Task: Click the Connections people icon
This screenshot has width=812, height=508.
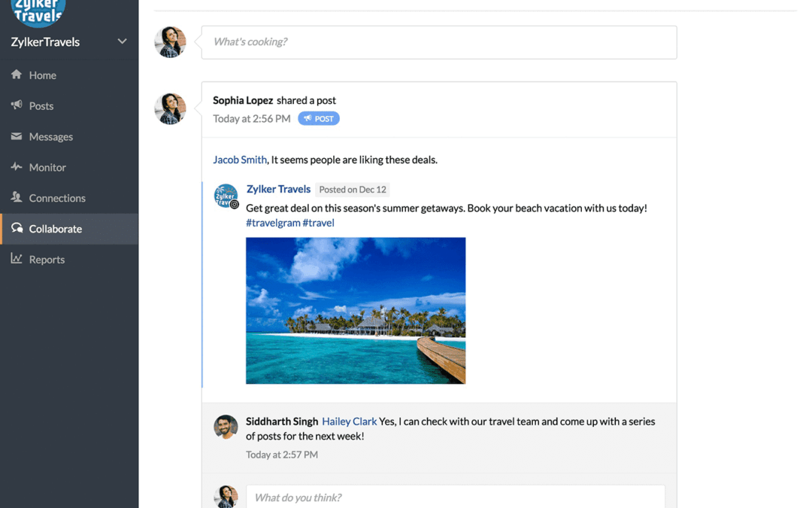Action: coord(17,197)
